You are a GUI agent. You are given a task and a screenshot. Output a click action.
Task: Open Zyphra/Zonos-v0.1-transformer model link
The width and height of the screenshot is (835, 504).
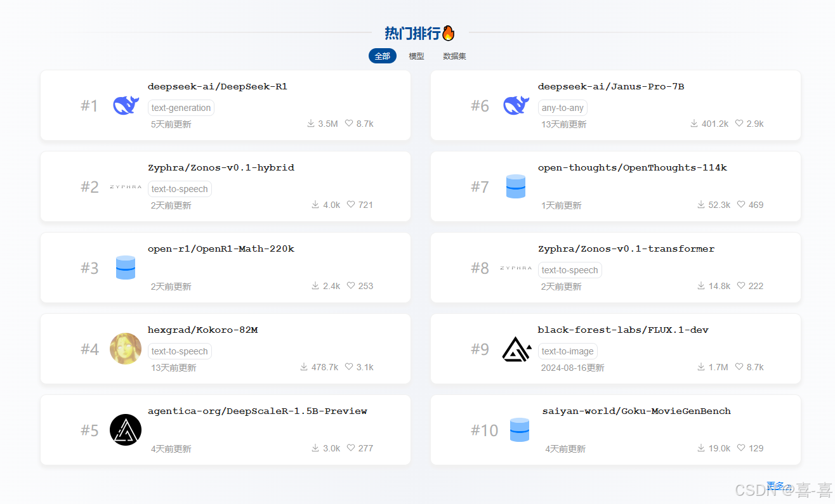626,249
